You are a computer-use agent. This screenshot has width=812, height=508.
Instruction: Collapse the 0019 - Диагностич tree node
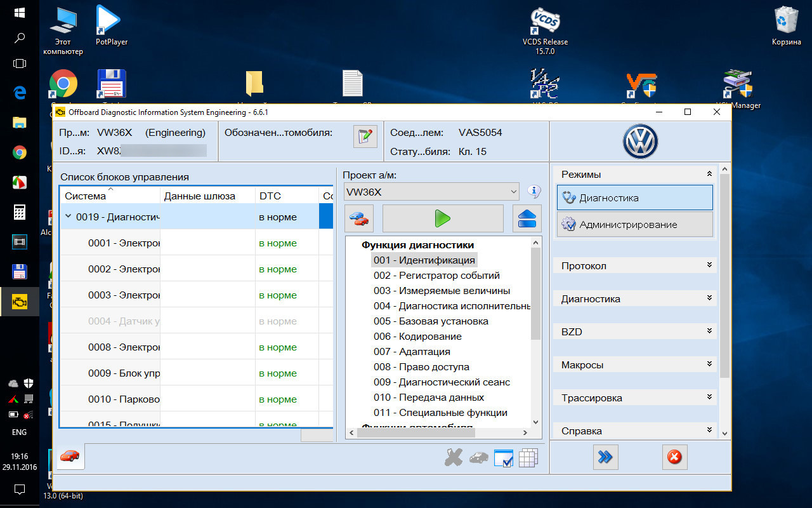tap(69, 217)
